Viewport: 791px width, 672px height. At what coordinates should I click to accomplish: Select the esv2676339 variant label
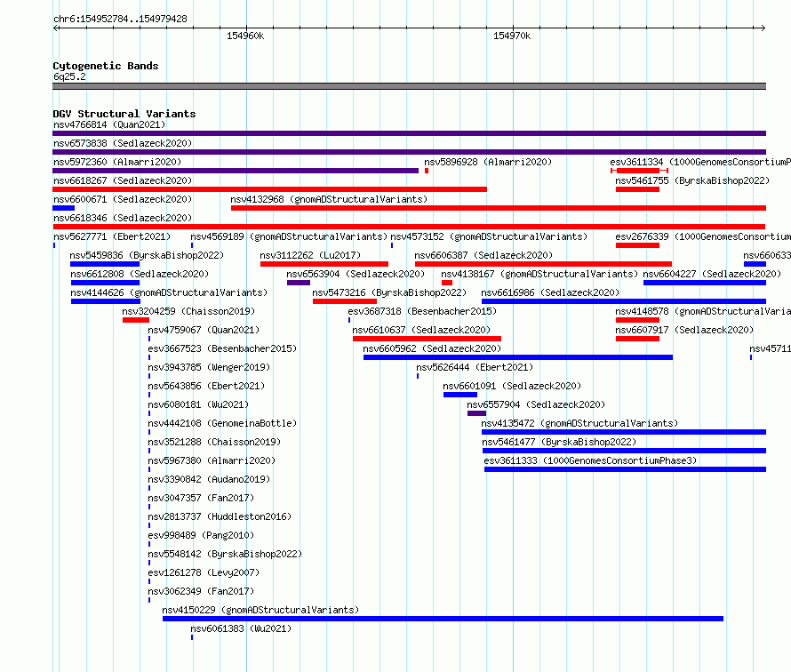tap(703, 236)
